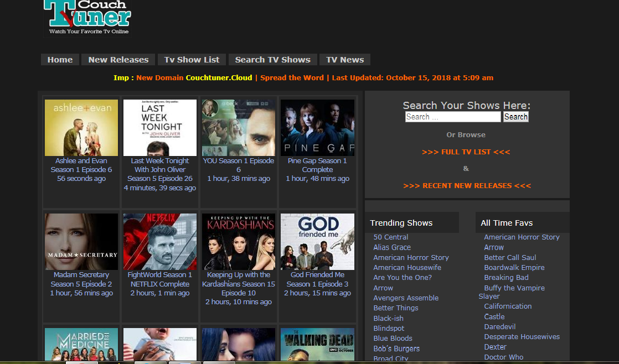This screenshot has height=364, width=619.
Task: Select Californication link
Action: coord(508,306)
